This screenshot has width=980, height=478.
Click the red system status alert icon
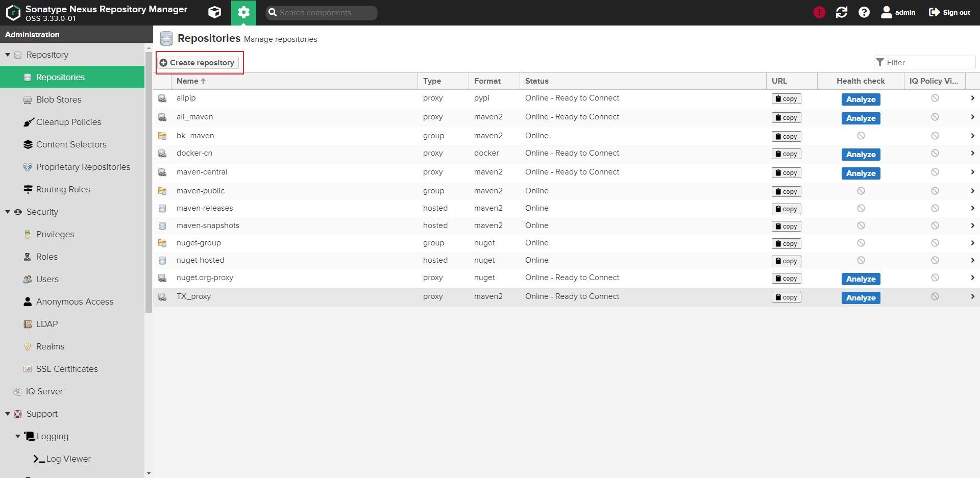point(819,12)
